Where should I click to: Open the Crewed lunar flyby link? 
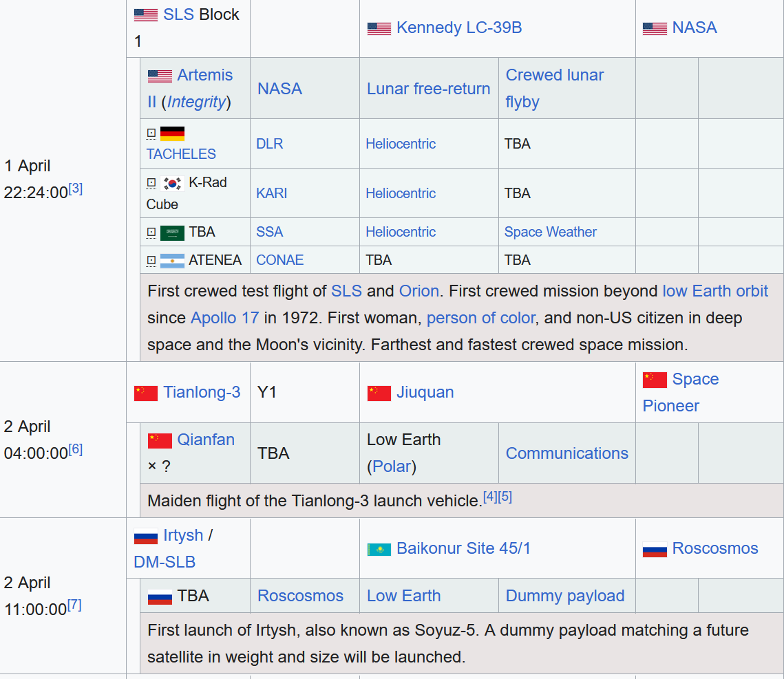point(555,89)
